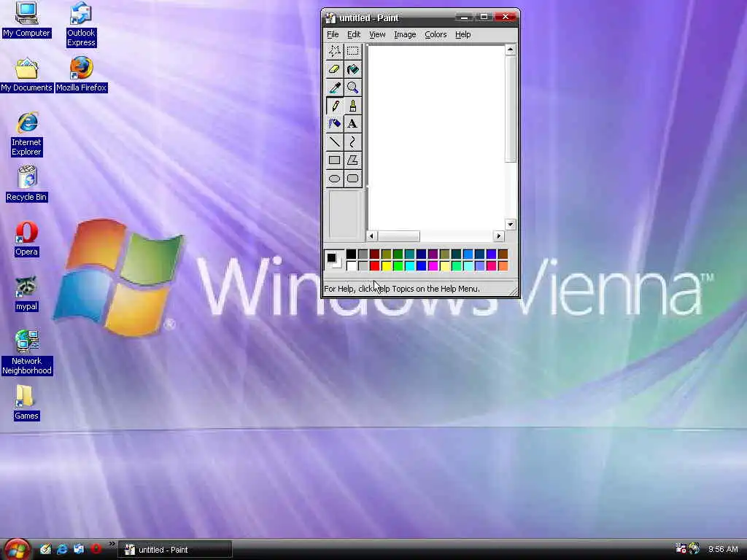
Task: Open the Colors menu
Action: tap(436, 34)
